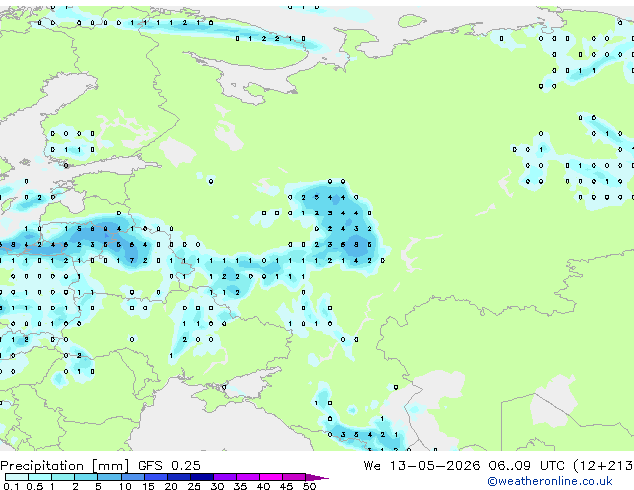The width and height of the screenshot is (634, 490).
Task: Click the '06..09 UTC' time label
Action: [x=526, y=466]
